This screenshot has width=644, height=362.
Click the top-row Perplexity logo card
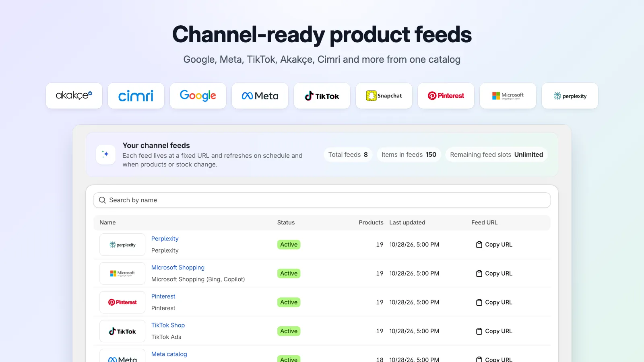(570, 96)
